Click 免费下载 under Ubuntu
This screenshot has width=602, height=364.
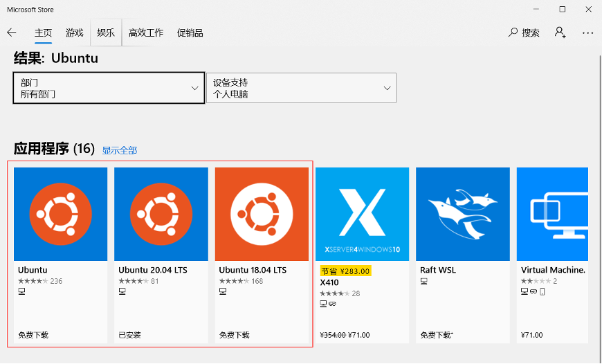33,335
